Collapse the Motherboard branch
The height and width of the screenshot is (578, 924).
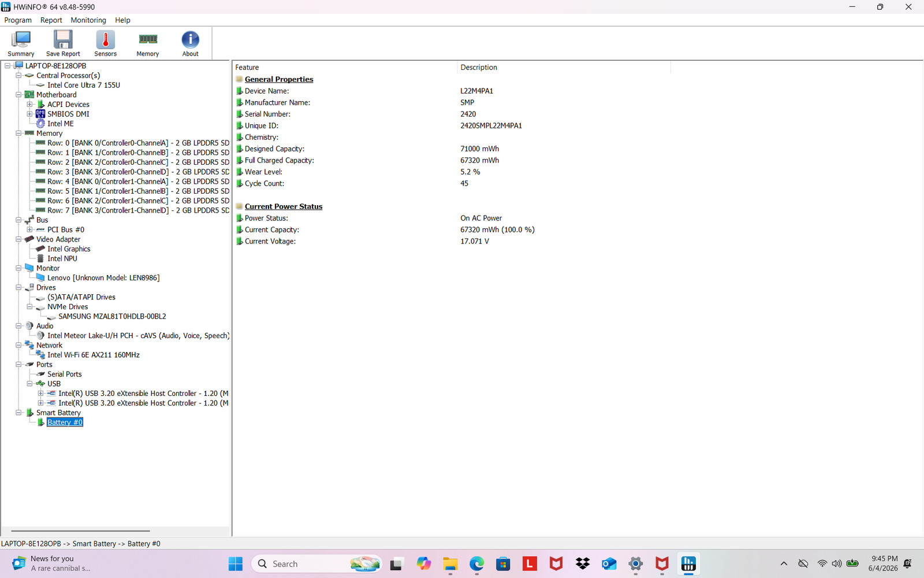[x=18, y=95]
